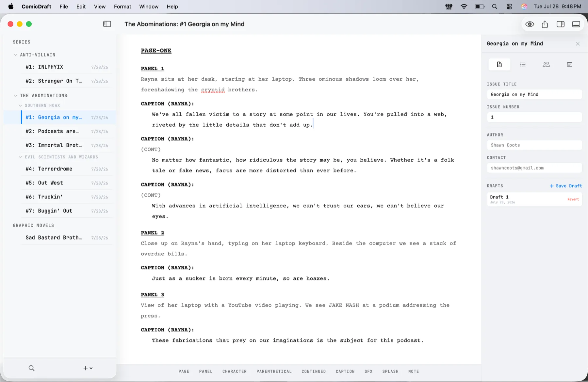This screenshot has width=588, height=382.
Task: Insert an SFX element
Action: tap(368, 372)
